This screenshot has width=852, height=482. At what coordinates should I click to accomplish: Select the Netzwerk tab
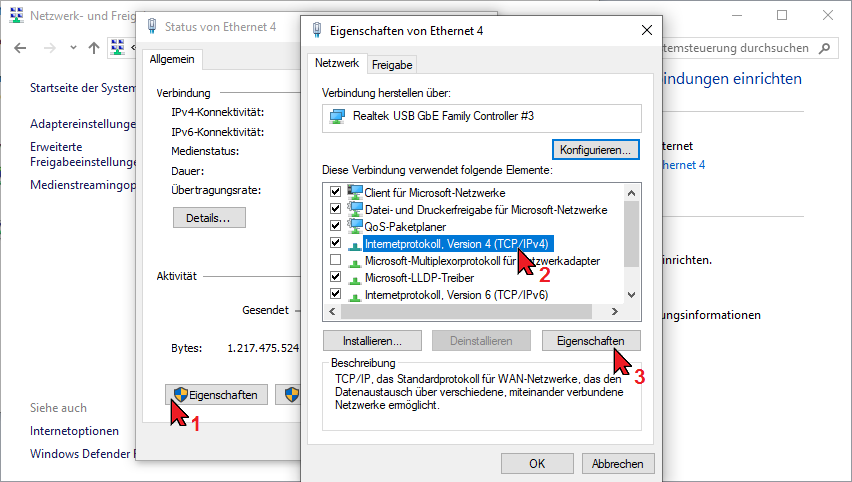[336, 63]
